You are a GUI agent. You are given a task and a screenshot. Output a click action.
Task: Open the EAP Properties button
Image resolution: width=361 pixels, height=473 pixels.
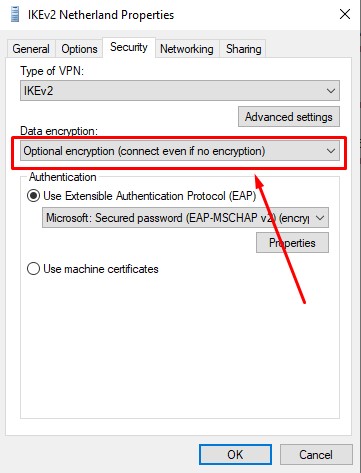(x=292, y=243)
